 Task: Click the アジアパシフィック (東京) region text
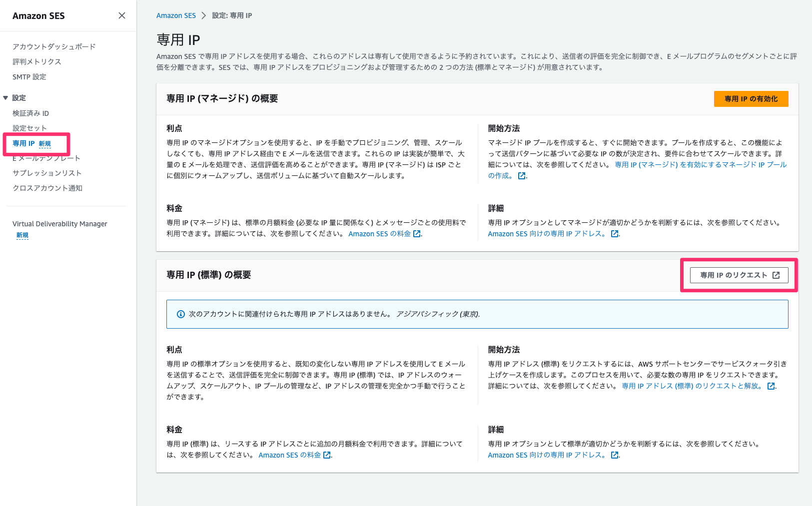click(438, 314)
